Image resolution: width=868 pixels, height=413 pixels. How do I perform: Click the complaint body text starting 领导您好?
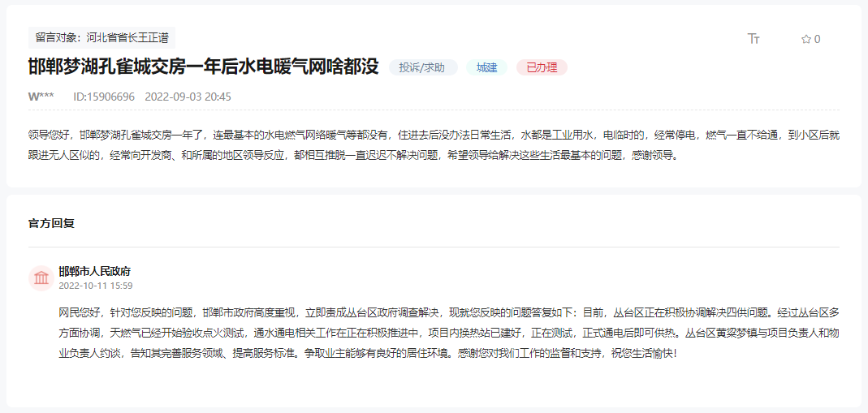(x=434, y=144)
